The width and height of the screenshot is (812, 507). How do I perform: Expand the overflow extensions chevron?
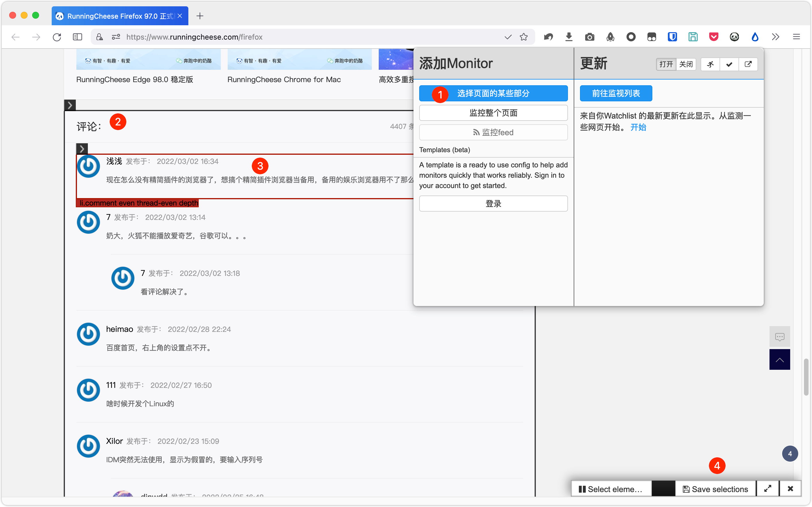coord(775,37)
